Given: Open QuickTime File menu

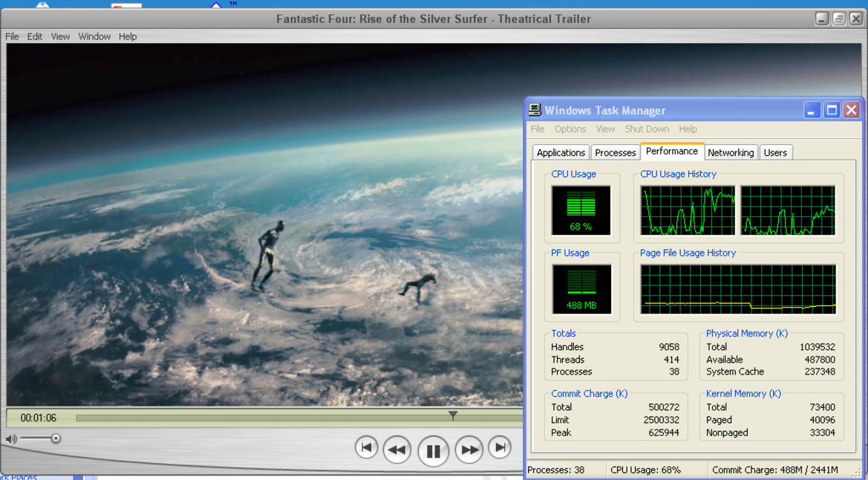Looking at the screenshot, I should coord(12,36).
